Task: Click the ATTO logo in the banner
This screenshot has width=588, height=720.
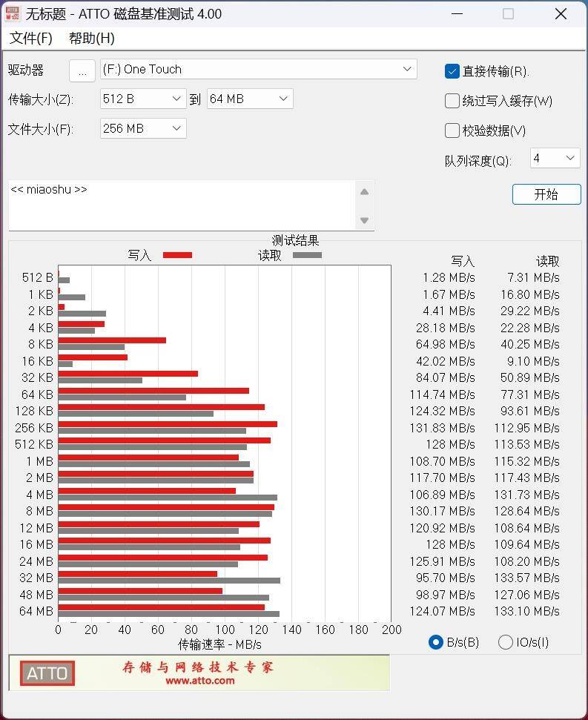Action: 47,673
